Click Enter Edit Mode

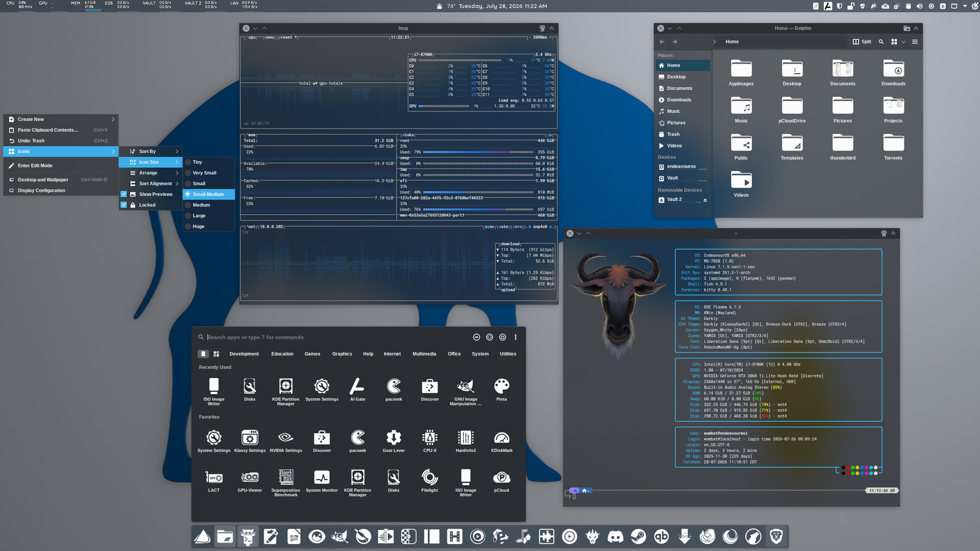click(61, 166)
